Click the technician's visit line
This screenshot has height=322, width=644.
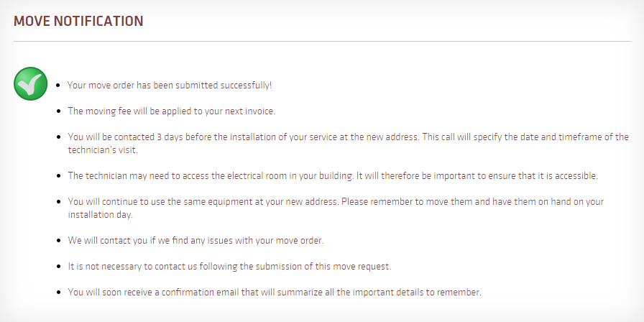103,150
